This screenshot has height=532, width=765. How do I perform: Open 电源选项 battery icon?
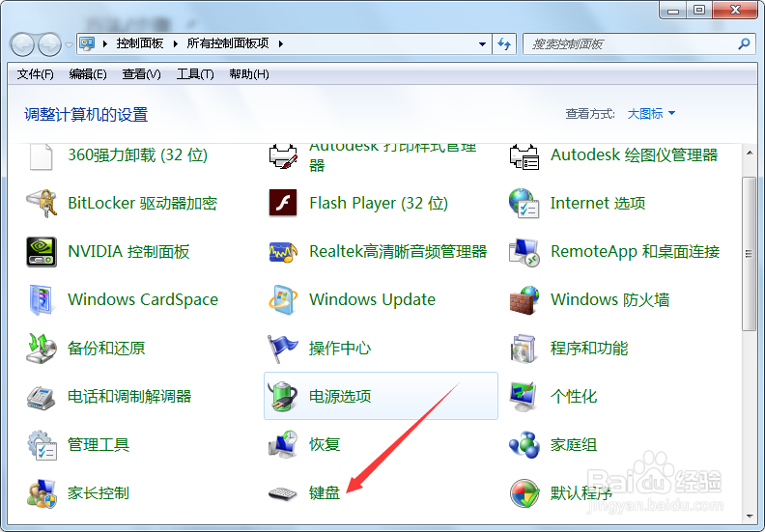pyautogui.click(x=283, y=396)
